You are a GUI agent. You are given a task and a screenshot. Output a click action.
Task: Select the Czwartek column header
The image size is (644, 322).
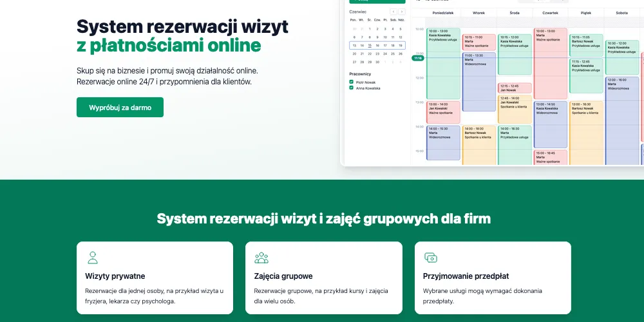point(550,13)
